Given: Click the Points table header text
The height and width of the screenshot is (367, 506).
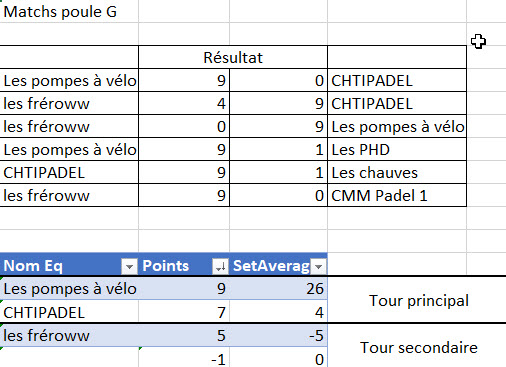Looking at the screenshot, I should click(x=166, y=266).
